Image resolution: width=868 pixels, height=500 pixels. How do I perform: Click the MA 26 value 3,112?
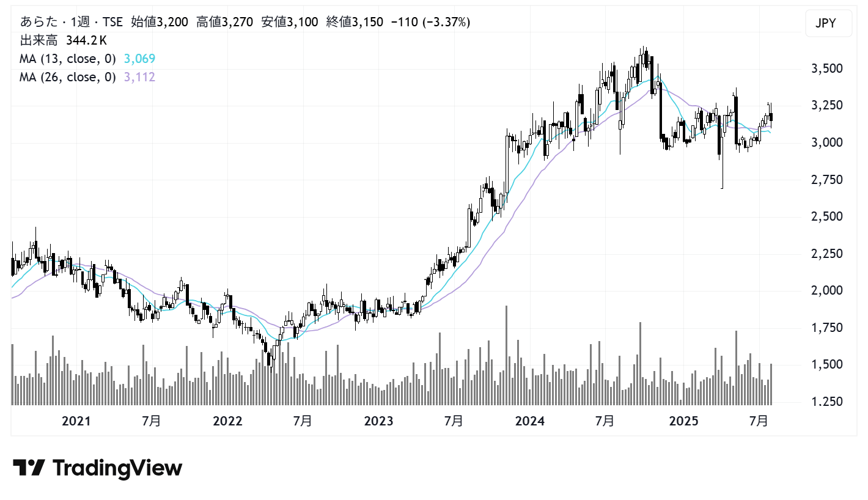(x=139, y=77)
